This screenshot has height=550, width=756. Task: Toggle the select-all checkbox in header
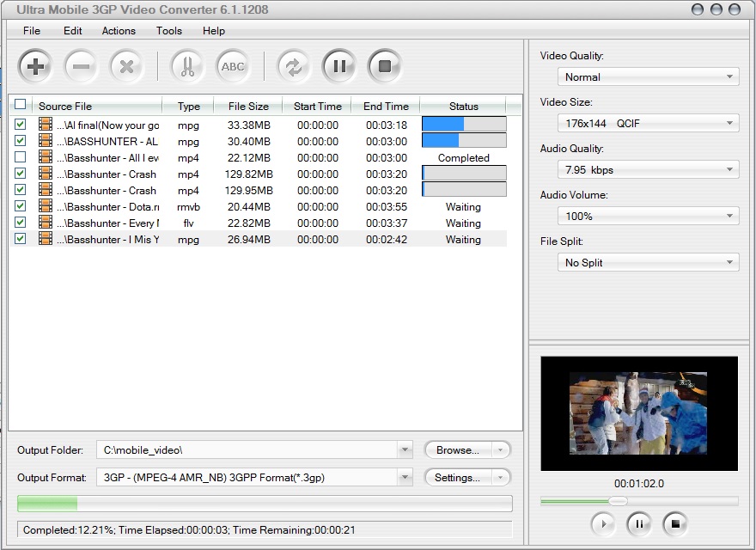pos(21,104)
